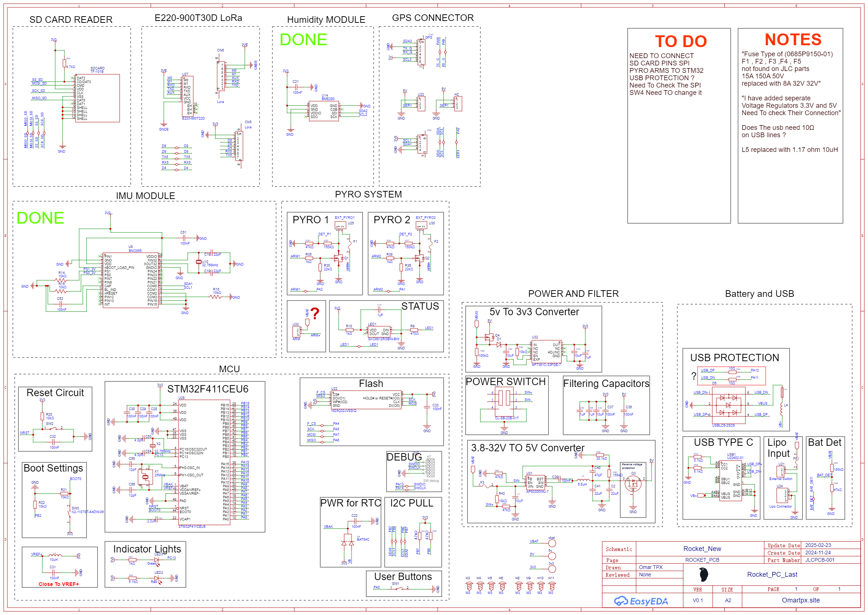
Task: Click the 'POWER AND FILTER' section title
Action: point(573,294)
